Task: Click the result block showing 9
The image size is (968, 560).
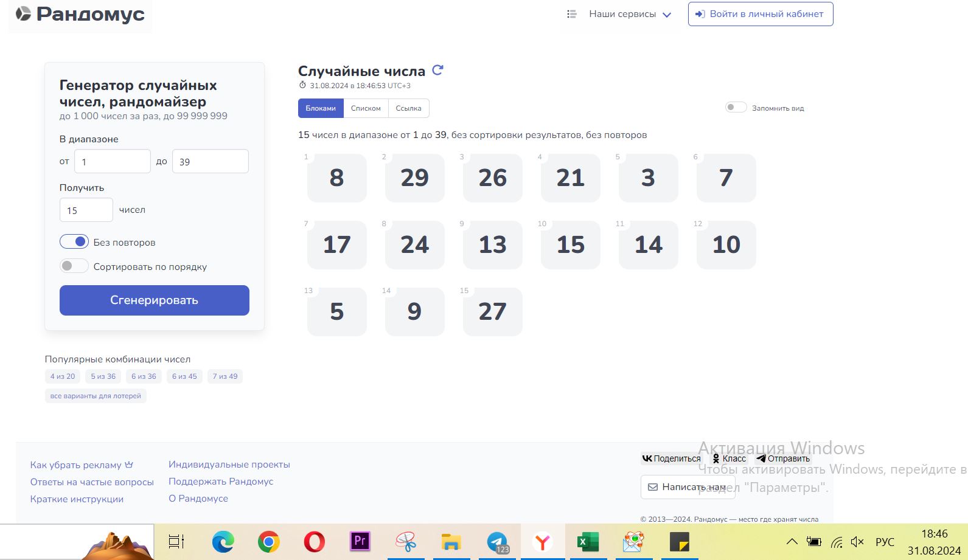Action: click(x=415, y=312)
